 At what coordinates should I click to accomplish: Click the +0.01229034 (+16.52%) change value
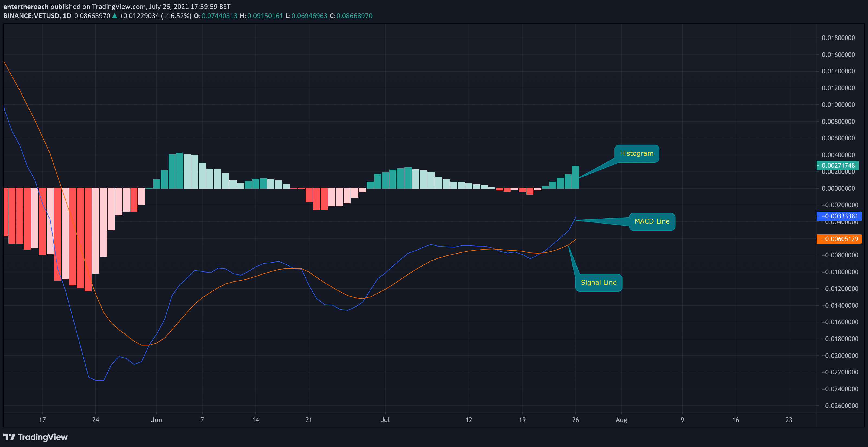tap(155, 16)
